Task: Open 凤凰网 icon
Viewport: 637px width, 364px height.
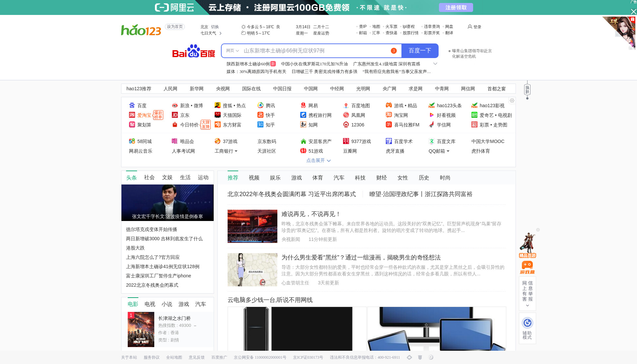Action: (346, 115)
